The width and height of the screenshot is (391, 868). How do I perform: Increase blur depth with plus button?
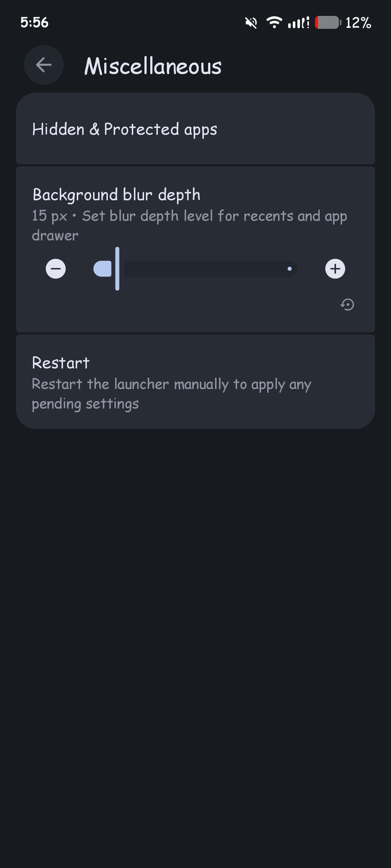[x=335, y=269]
